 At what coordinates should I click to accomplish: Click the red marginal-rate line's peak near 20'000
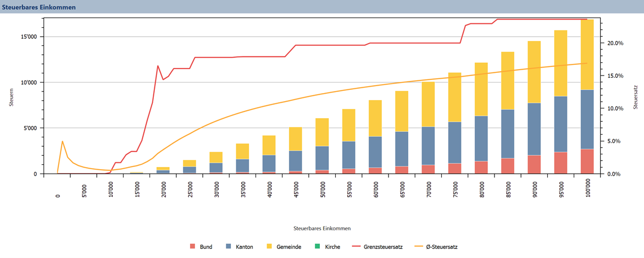158,66
